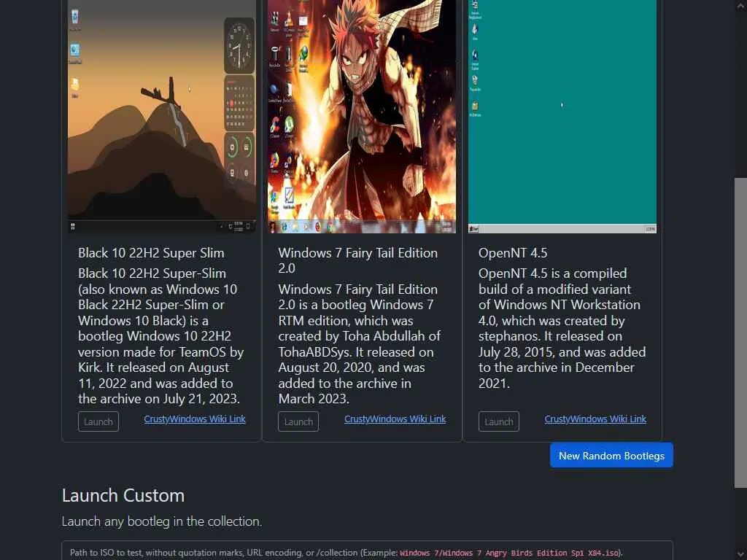Click the ISO path input field
Screen dimensions: 747x560
[x=368, y=551]
